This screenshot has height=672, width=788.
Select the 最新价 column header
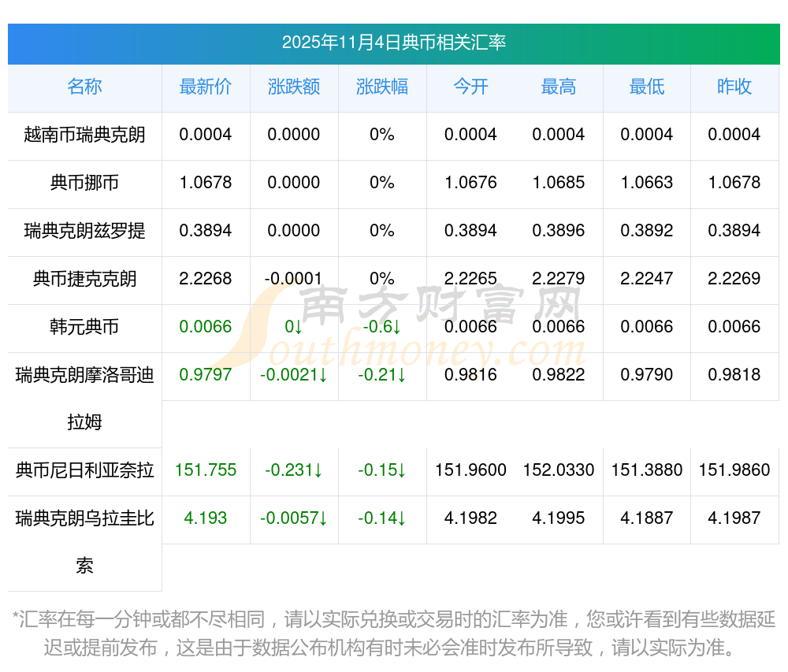[x=206, y=87]
